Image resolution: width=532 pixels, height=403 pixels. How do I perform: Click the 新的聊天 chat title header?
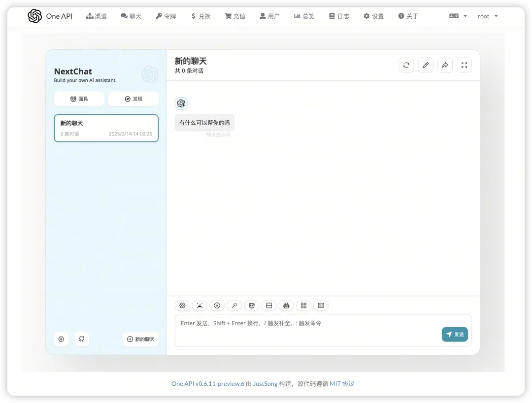(x=191, y=61)
